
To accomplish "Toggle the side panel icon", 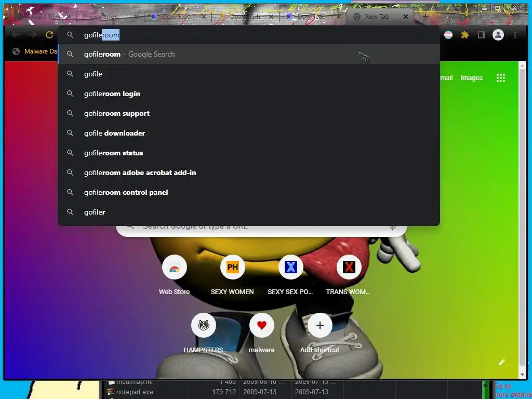I will click(x=482, y=35).
